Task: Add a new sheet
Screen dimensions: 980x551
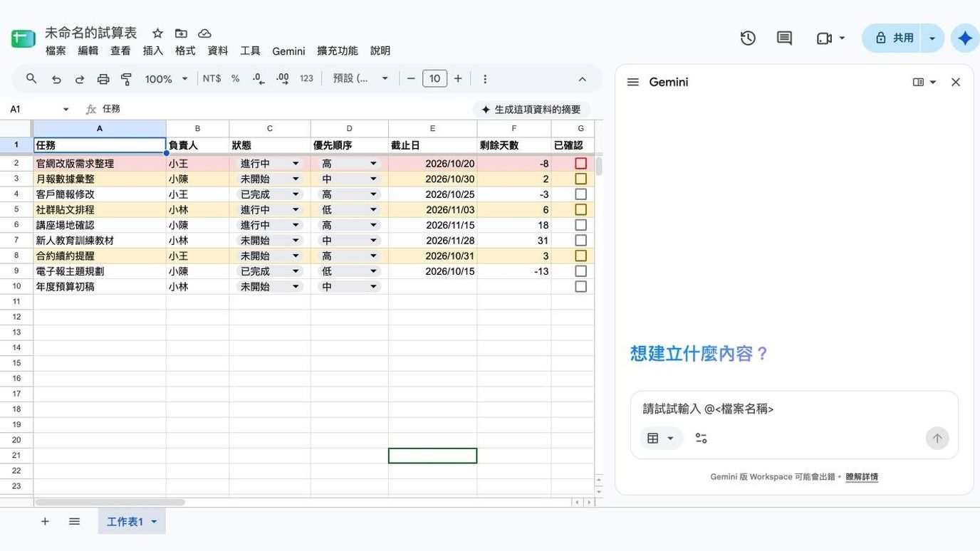Action: click(x=45, y=522)
